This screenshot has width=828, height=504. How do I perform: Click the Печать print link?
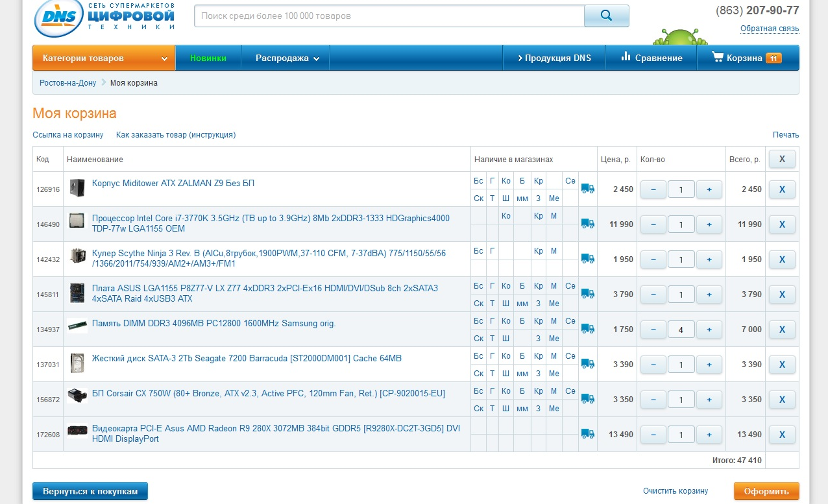[x=786, y=135]
